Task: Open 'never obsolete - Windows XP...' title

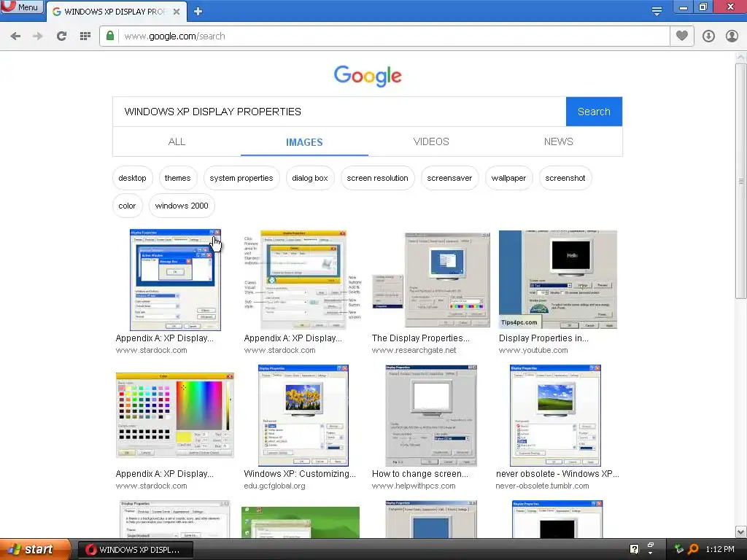Action: coord(557,474)
